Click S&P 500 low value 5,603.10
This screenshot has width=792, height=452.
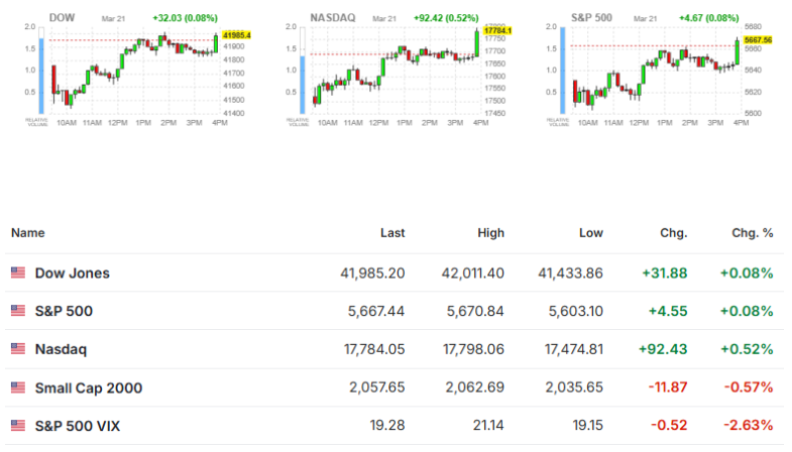tap(575, 311)
